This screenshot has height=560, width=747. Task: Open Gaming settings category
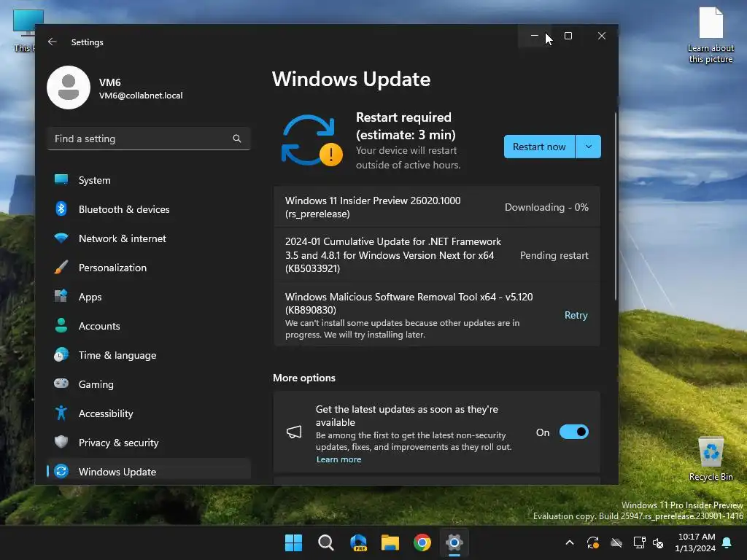149,384
